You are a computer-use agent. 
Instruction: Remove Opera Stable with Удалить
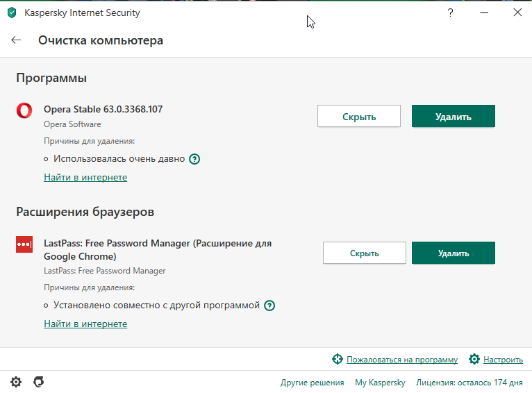(454, 117)
